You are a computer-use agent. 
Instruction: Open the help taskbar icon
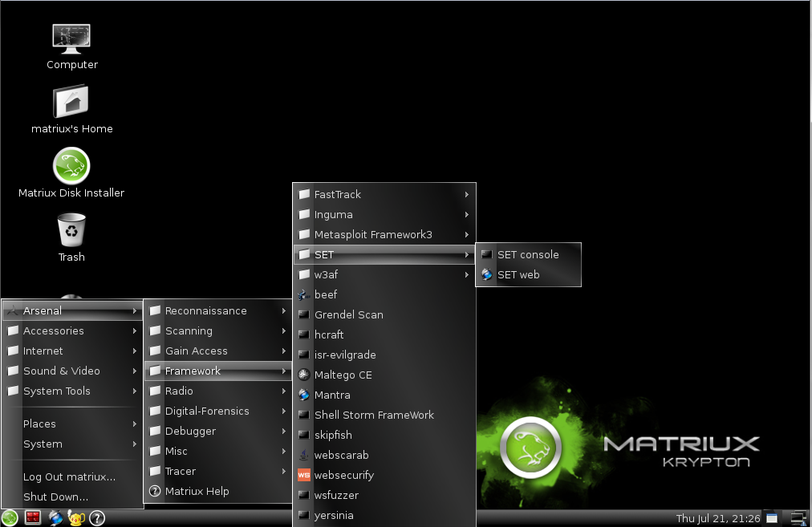click(96, 517)
